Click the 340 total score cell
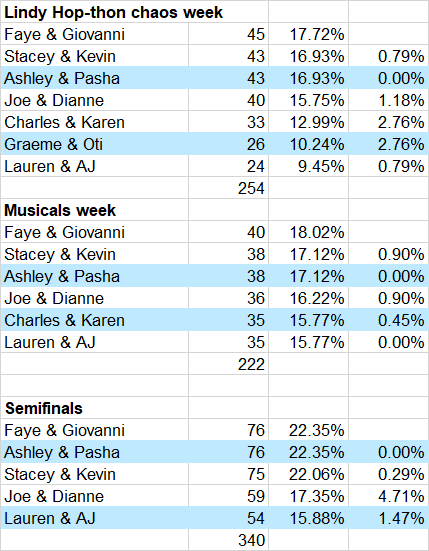 [x=228, y=540]
